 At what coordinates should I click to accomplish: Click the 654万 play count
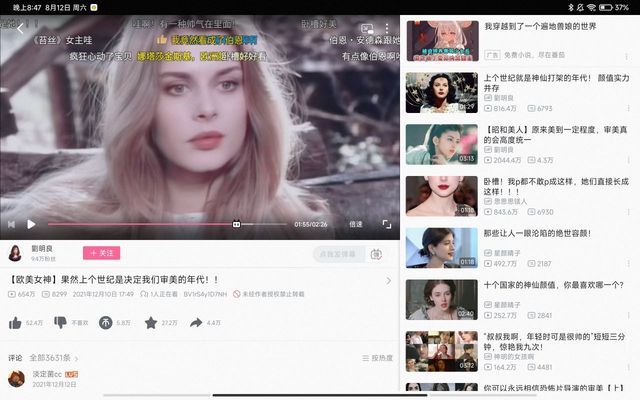(x=22, y=294)
